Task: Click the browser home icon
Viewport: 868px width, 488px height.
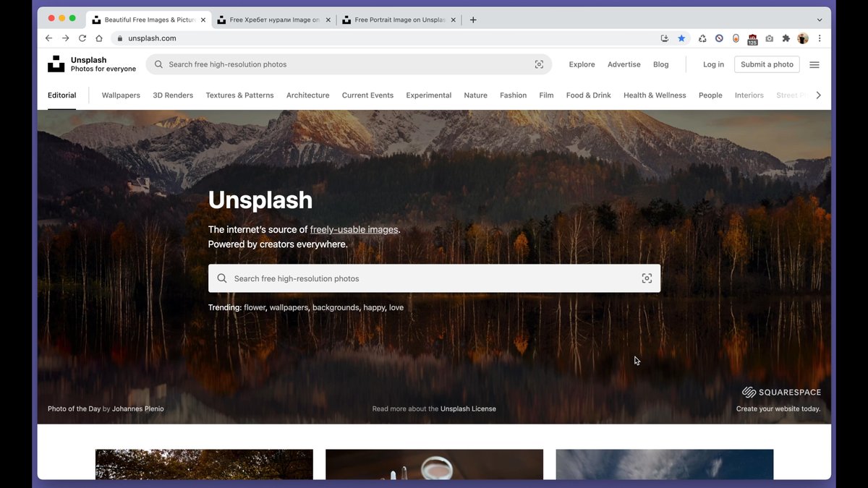Action: point(99,38)
